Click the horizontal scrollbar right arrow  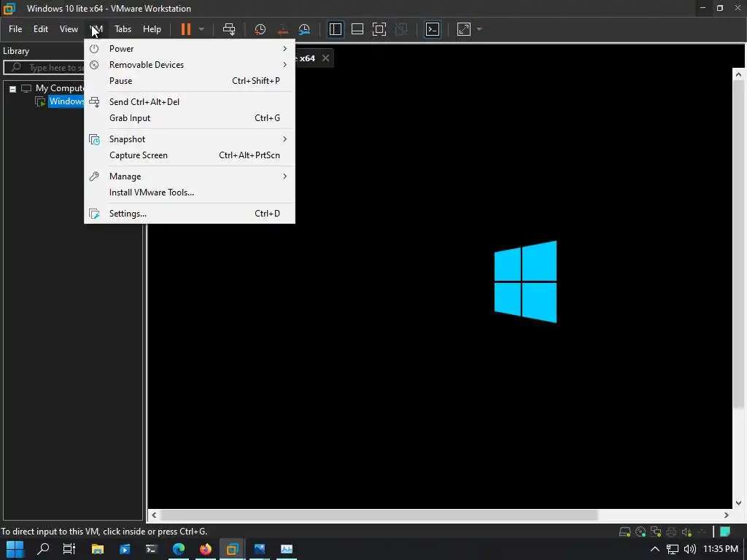pyautogui.click(x=727, y=515)
